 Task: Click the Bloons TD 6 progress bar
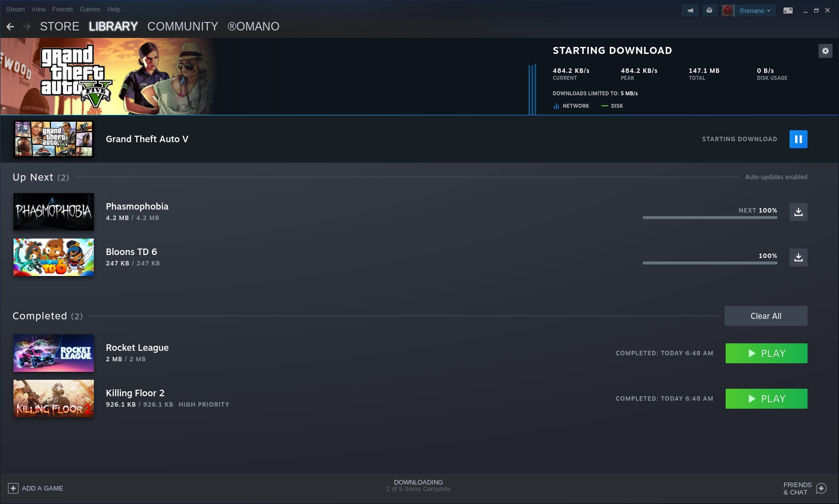click(710, 263)
